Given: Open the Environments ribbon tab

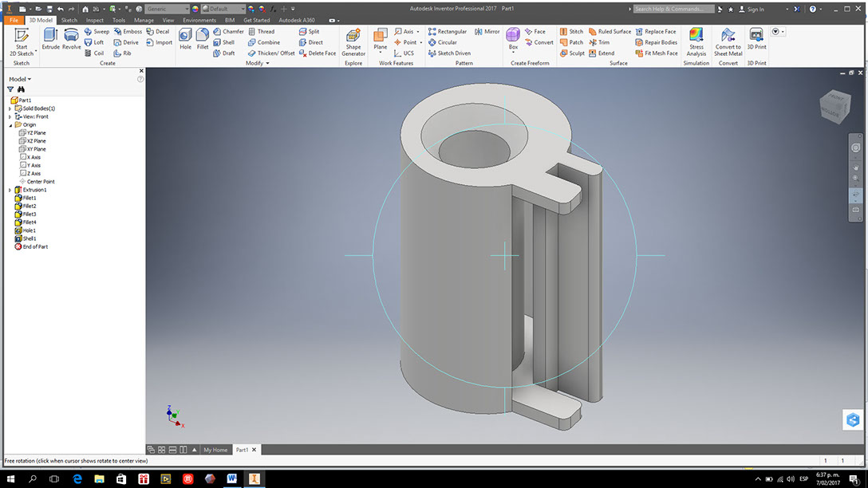Looking at the screenshot, I should 199,20.
